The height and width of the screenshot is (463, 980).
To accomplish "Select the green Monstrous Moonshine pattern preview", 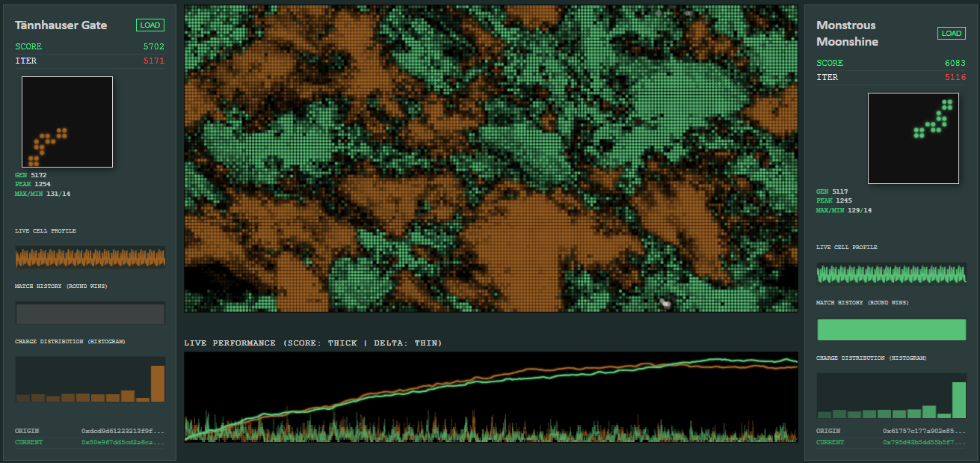I will tap(913, 138).
